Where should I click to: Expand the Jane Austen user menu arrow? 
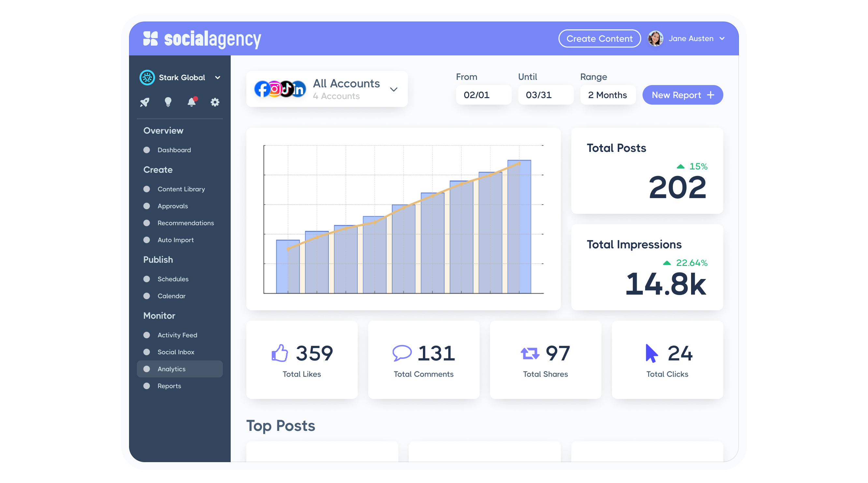click(x=722, y=38)
